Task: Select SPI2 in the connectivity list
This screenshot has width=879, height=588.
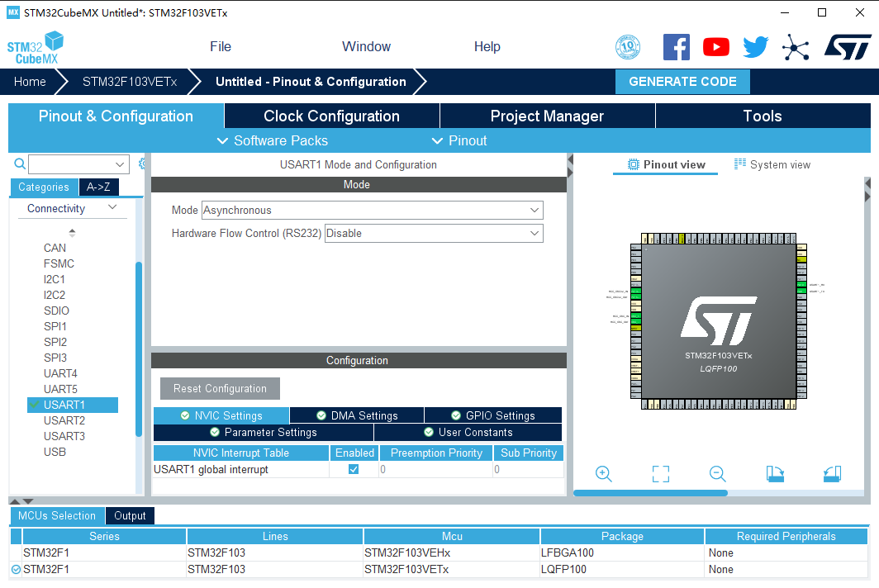Action: tap(55, 342)
